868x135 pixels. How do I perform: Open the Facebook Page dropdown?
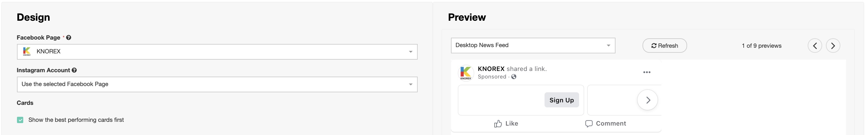tap(217, 52)
